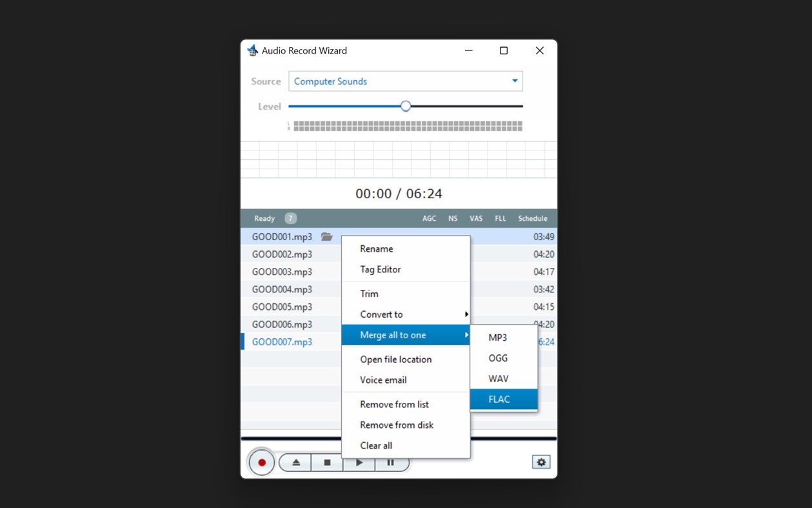
Task: Expand the Merge all to one submenu
Action: (x=391, y=334)
